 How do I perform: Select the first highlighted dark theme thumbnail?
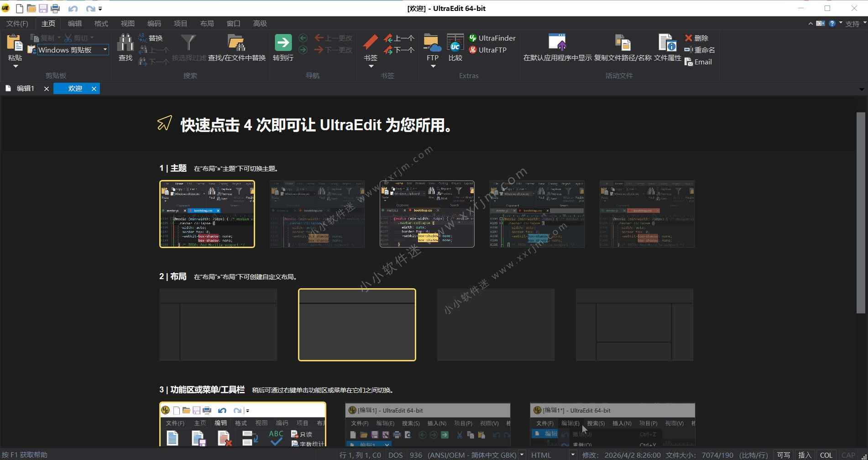tap(207, 214)
